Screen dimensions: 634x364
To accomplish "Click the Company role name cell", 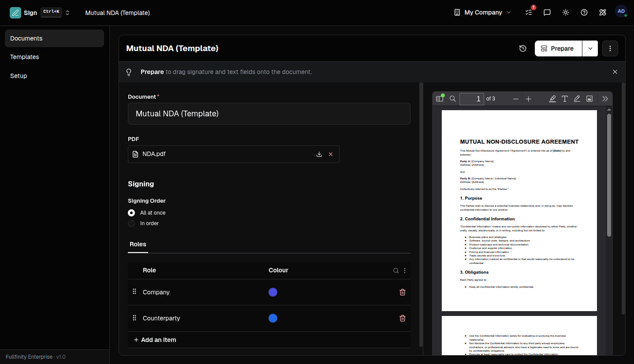I will click(156, 292).
